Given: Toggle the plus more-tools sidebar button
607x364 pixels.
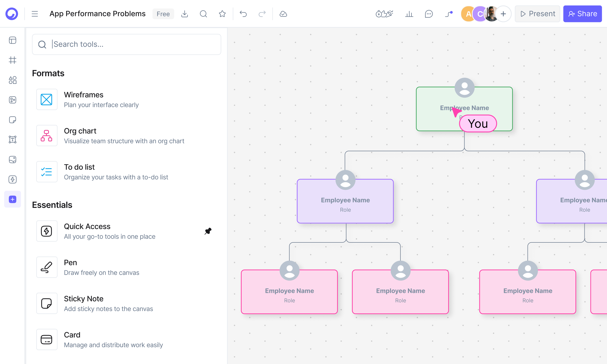Looking at the screenshot, I should (x=13, y=199).
